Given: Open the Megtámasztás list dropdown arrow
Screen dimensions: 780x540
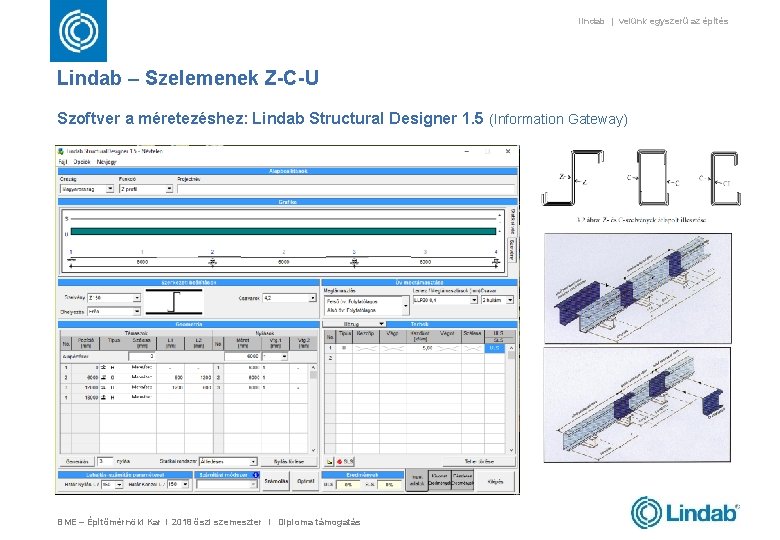Looking at the screenshot, I should click(x=406, y=306).
